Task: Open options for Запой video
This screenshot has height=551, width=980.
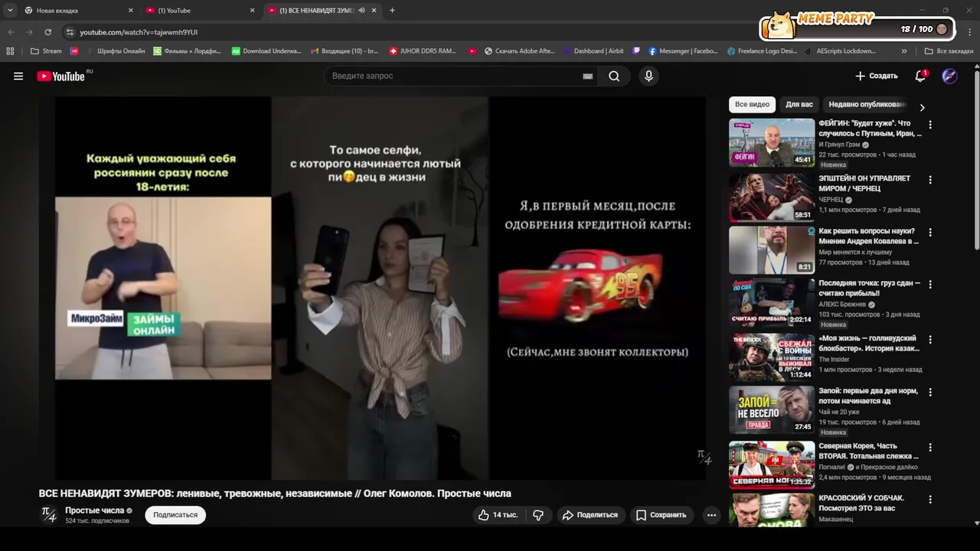Action: coord(930,392)
